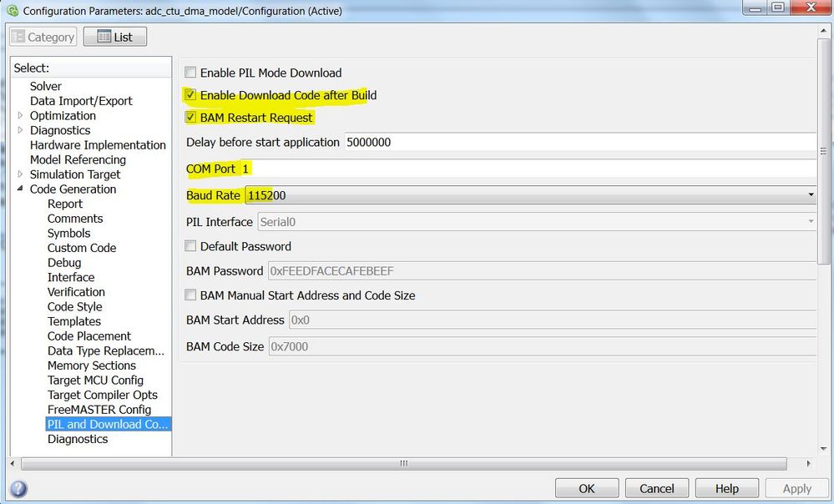Select Solver in the tree
The image size is (834, 504).
(46, 86)
